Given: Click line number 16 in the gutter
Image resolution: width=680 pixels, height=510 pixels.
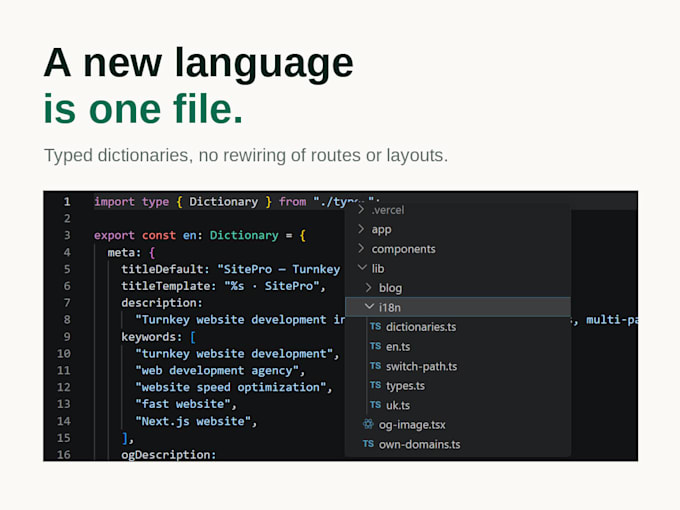Looking at the screenshot, I should pyautogui.click(x=63, y=454).
